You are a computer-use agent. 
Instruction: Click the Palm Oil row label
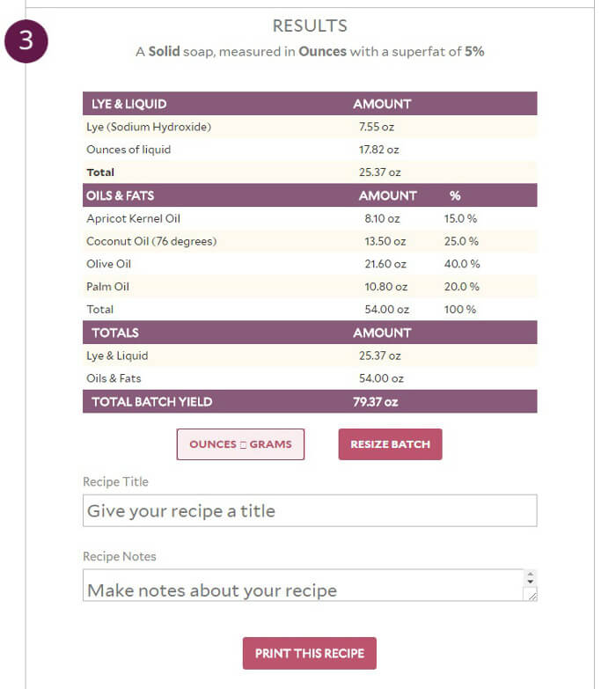tap(108, 287)
